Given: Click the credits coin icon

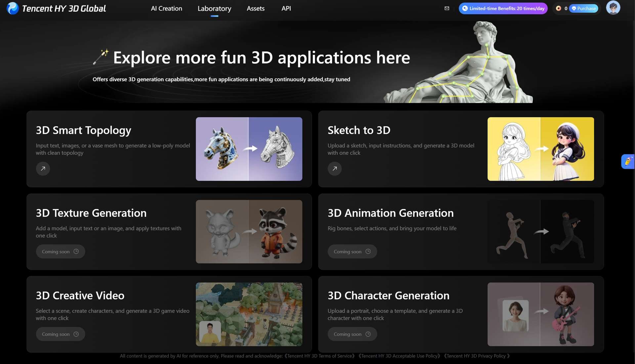Looking at the screenshot, I should (x=559, y=8).
